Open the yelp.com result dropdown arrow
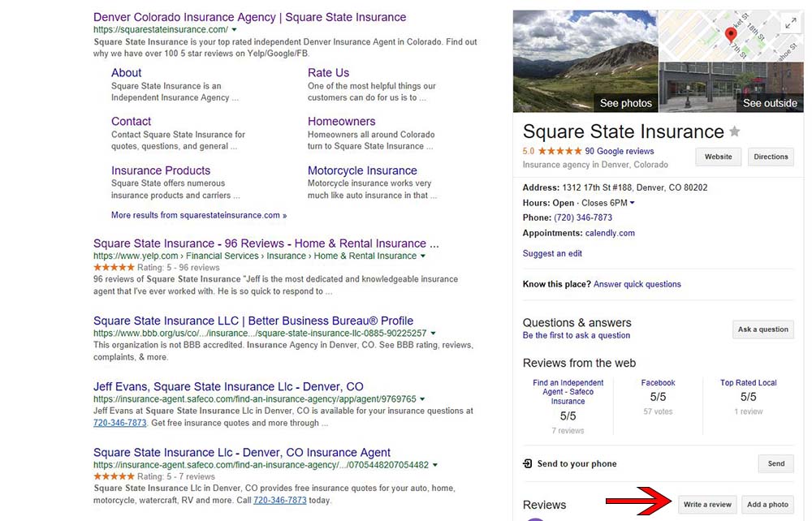 [x=422, y=256]
